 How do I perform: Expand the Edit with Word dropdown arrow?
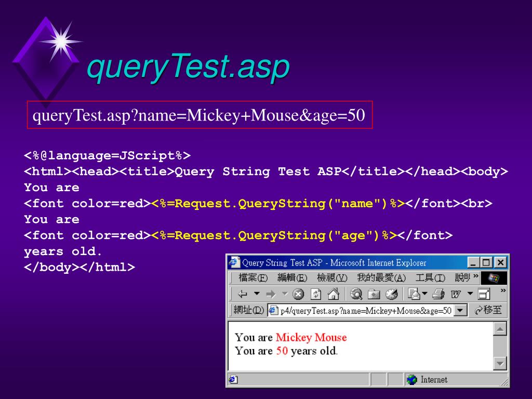(x=470, y=294)
